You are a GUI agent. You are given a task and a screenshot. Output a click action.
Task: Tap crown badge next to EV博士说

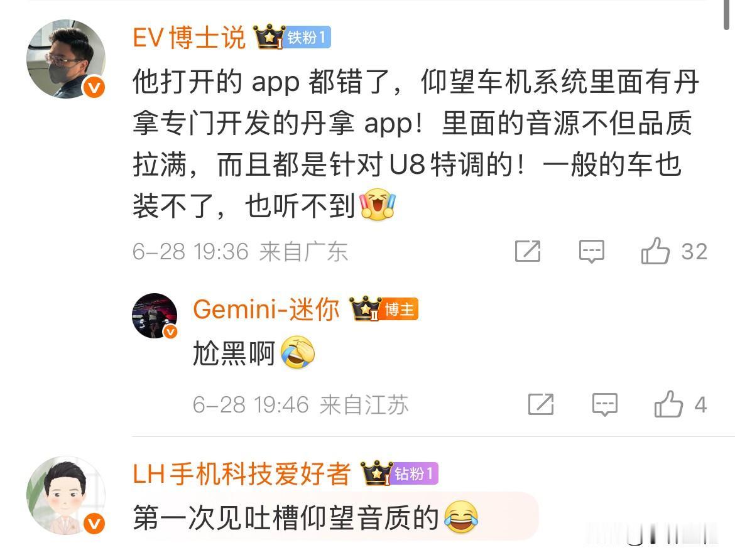click(x=269, y=36)
